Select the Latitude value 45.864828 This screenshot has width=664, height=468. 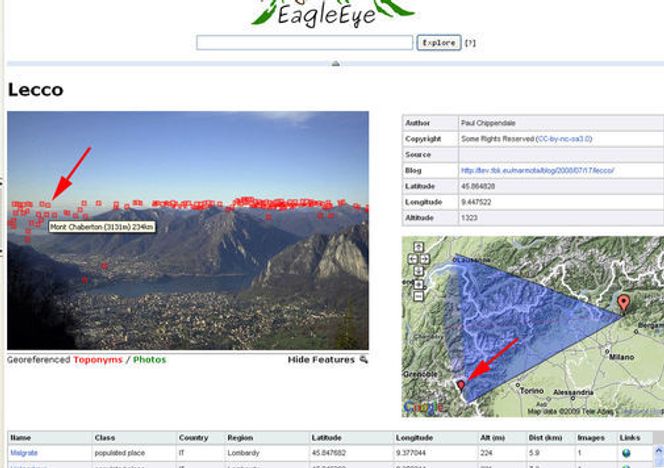pyautogui.click(x=478, y=186)
